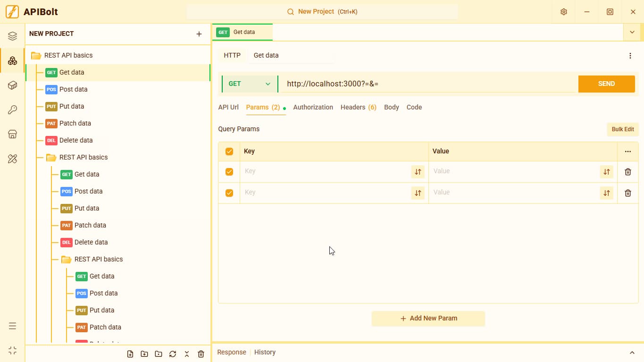
Task: Uncheck the first param row checkbox
Action: [229, 172]
